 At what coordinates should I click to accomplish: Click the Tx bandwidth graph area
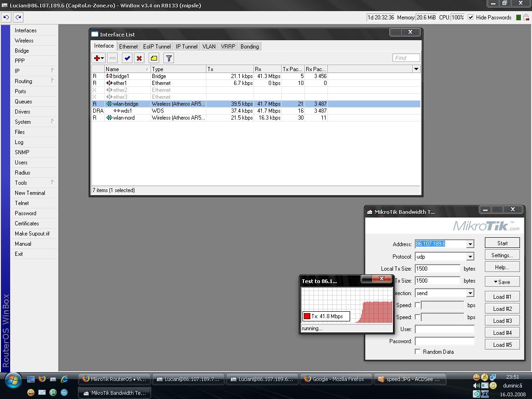(x=347, y=305)
